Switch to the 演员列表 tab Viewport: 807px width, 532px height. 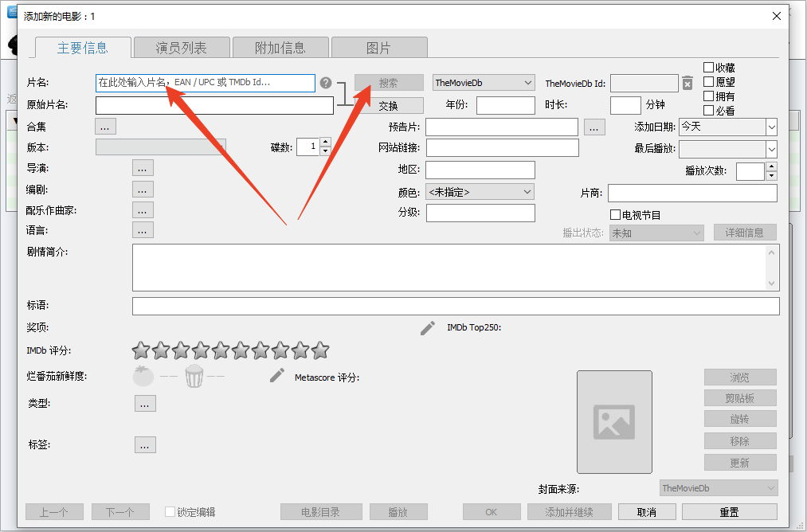pos(182,48)
